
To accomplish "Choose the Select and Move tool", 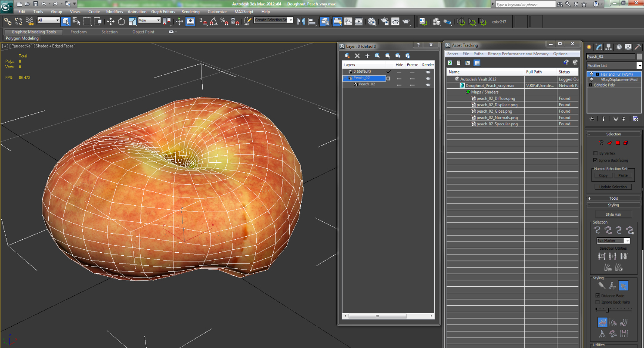I will (111, 21).
